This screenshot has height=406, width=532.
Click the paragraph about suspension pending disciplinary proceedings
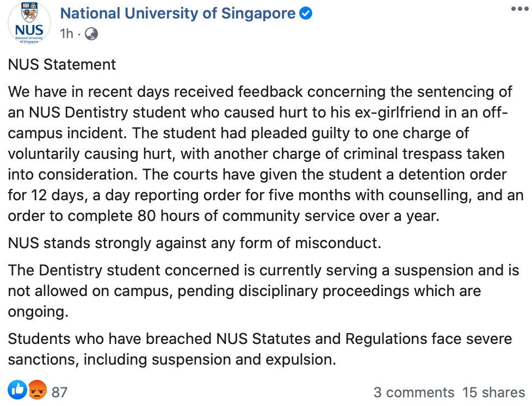coord(263,291)
